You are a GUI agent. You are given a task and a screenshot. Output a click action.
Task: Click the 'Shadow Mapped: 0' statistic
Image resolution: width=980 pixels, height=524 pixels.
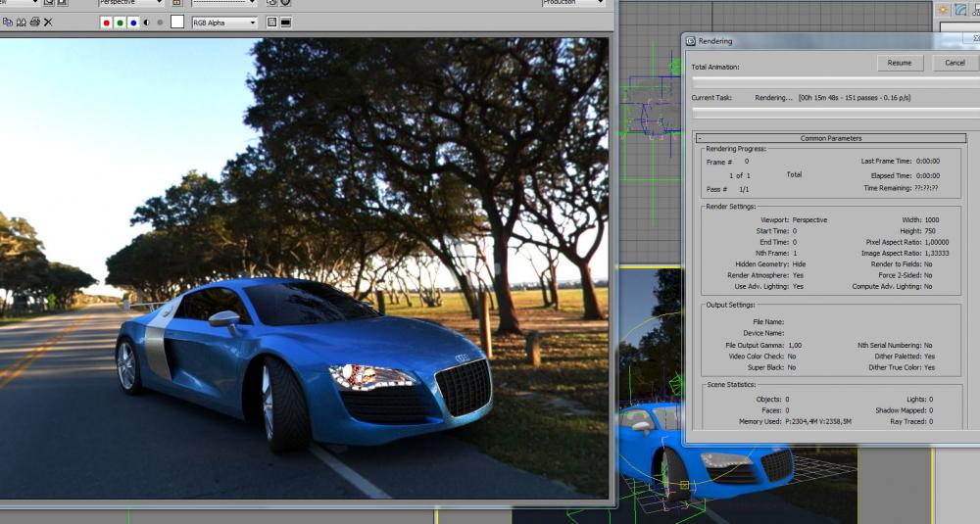pyautogui.click(x=905, y=411)
